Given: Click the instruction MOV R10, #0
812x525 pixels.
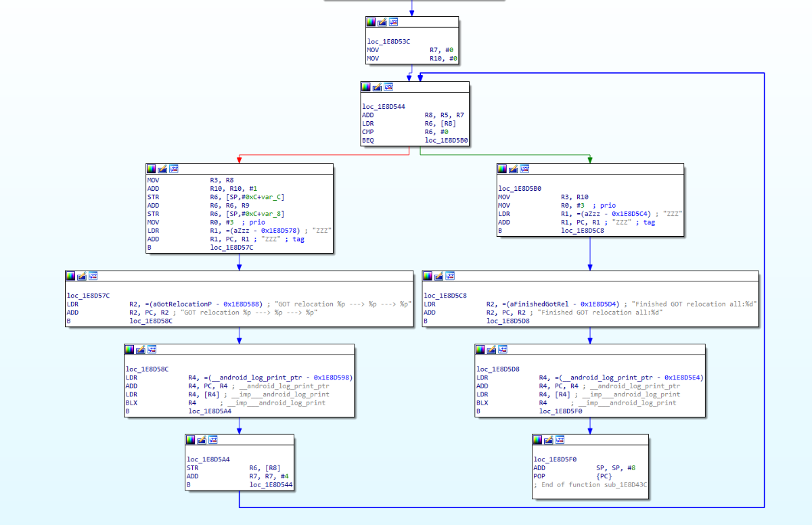Looking at the screenshot, I should coord(413,59).
